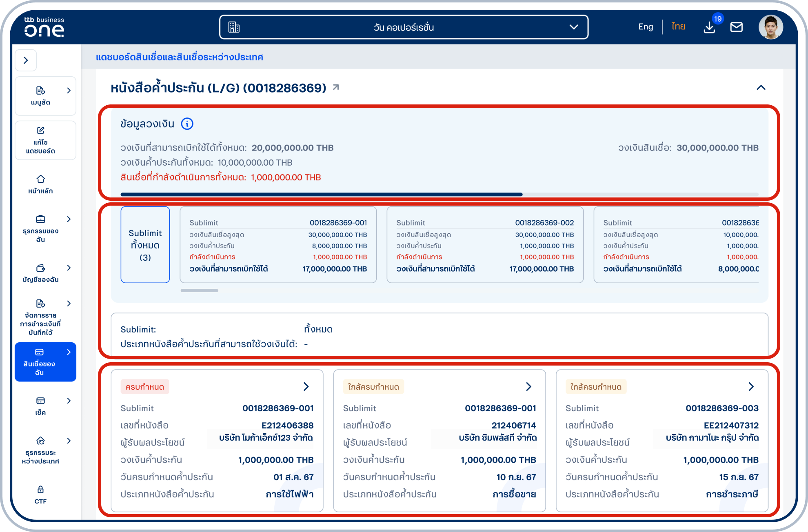The height and width of the screenshot is (532, 808).
Task: Select Sublimit 0018286369-002 card
Action: pyautogui.click(x=485, y=244)
